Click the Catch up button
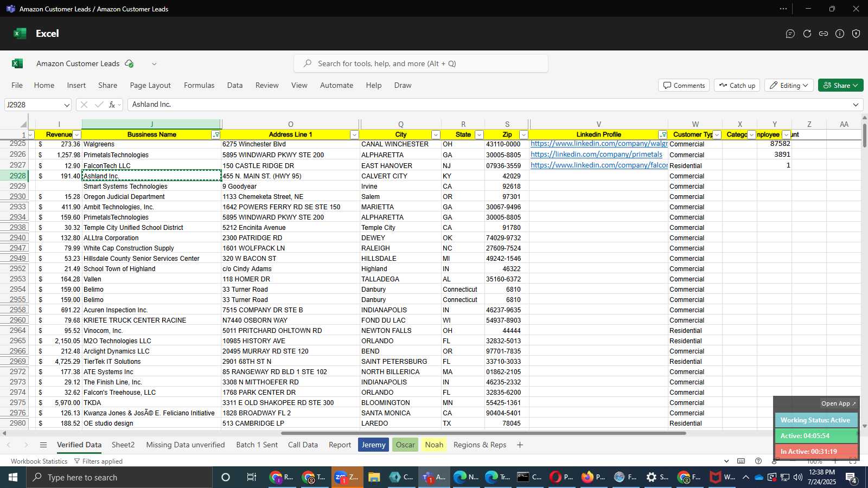Image resolution: width=868 pixels, height=488 pixels. click(x=737, y=86)
